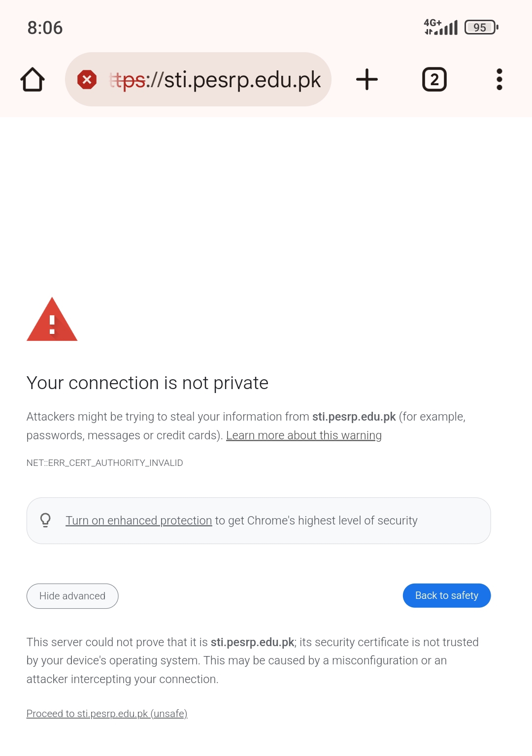The width and height of the screenshot is (532, 756).
Task: Open Chrome's three-dot overflow menu
Action: [x=499, y=79]
